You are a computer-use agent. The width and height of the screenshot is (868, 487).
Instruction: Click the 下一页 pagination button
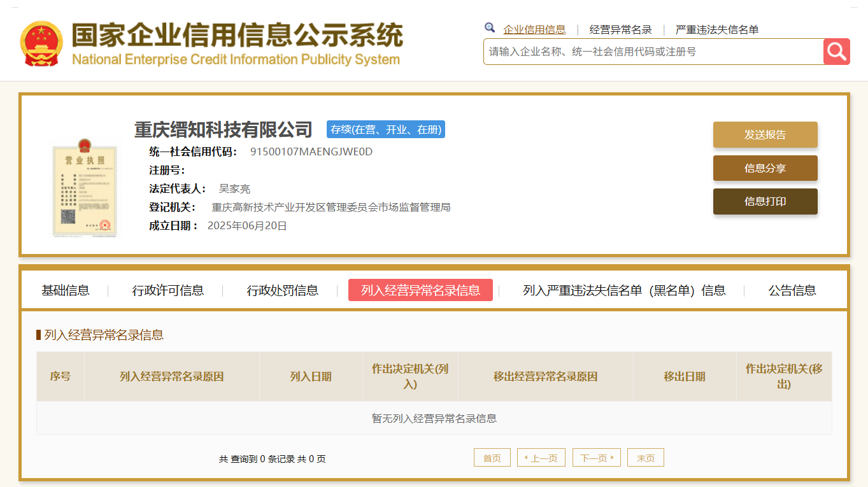tap(596, 458)
